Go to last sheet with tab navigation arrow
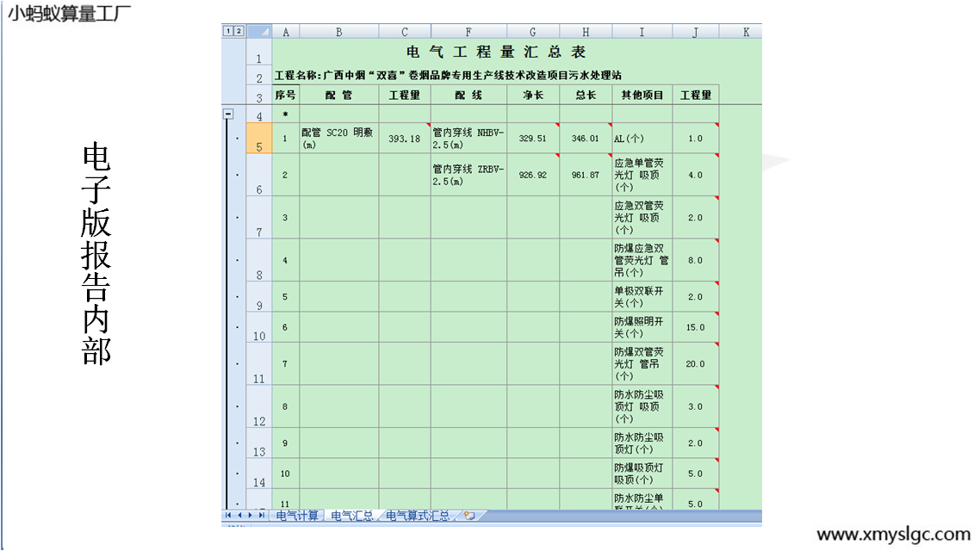This screenshot has height=551, width=980. (262, 516)
